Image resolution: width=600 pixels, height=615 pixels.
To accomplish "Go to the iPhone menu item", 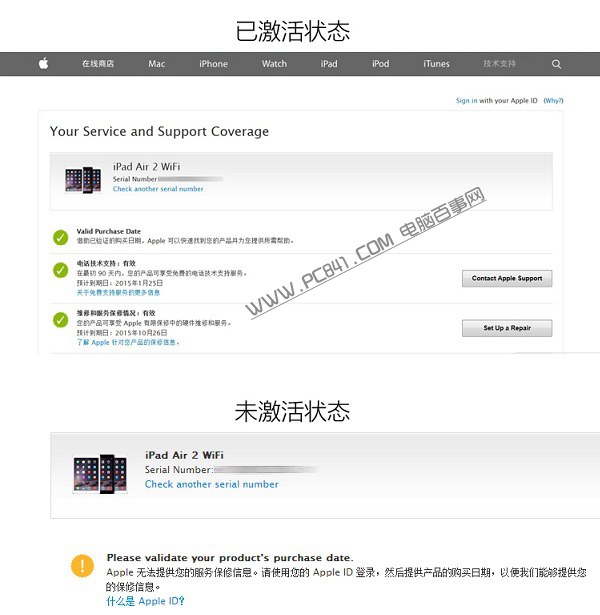I will (x=213, y=64).
